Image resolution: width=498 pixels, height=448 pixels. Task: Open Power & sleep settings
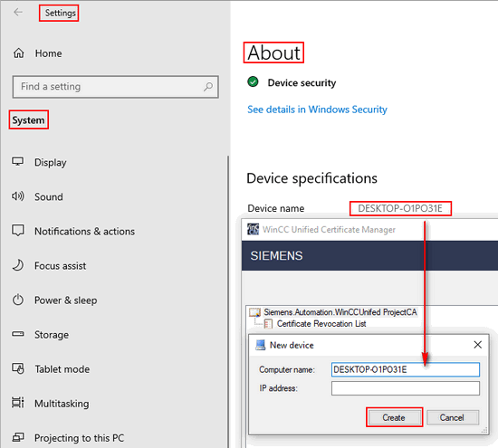66,300
